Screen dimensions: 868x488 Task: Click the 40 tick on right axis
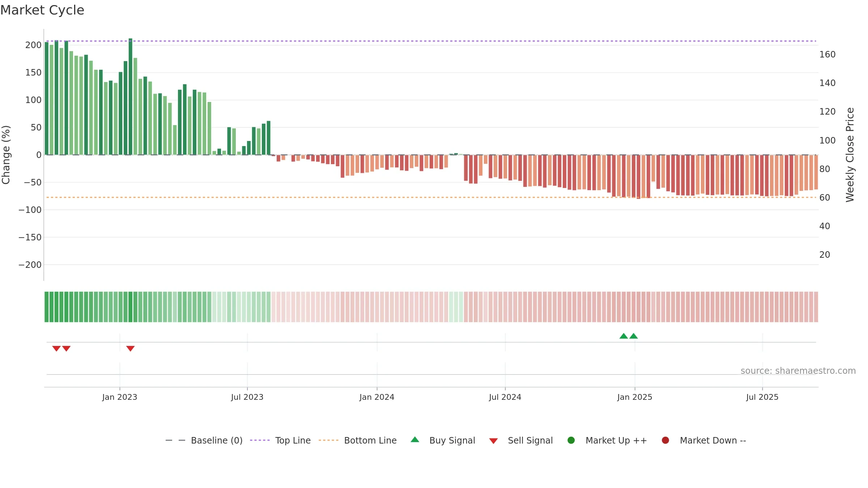point(825,226)
